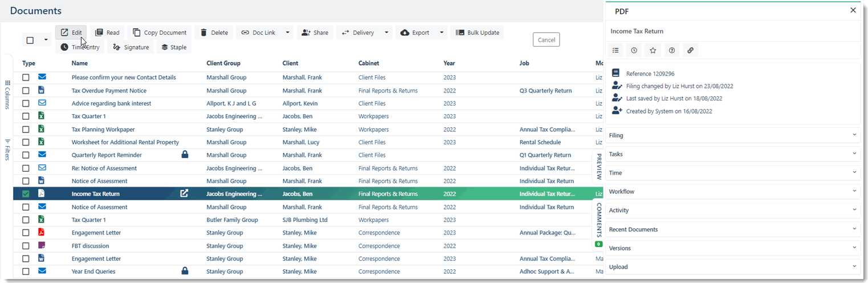Open the select-all checkbox dropdown arrow
The image size is (868, 283).
coord(46,40)
